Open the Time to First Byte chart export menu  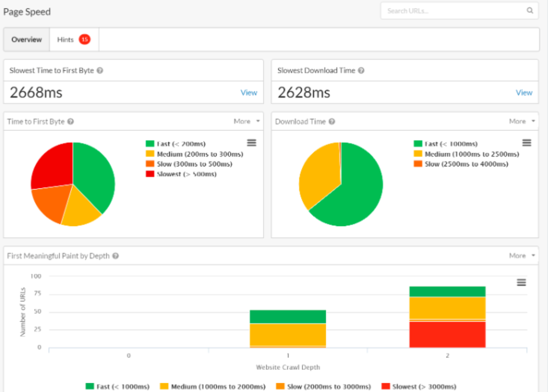251,143
